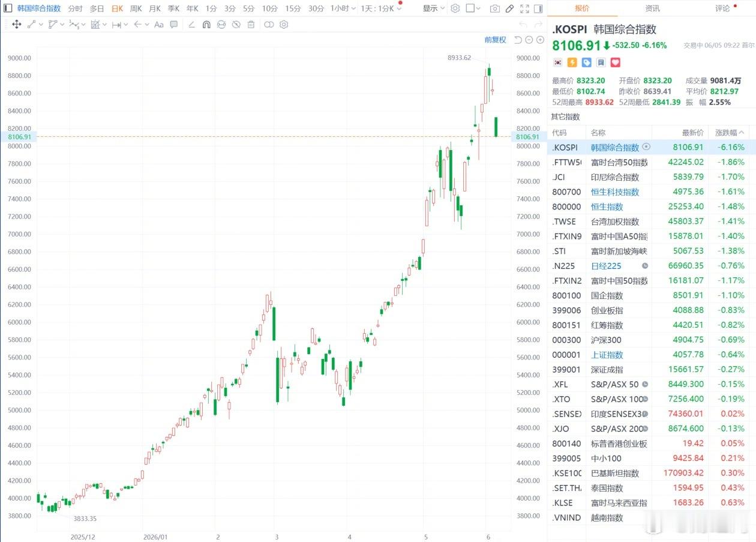Select the trend line drawing tool
Viewport: 756px width, 542px height.
click(31, 25)
